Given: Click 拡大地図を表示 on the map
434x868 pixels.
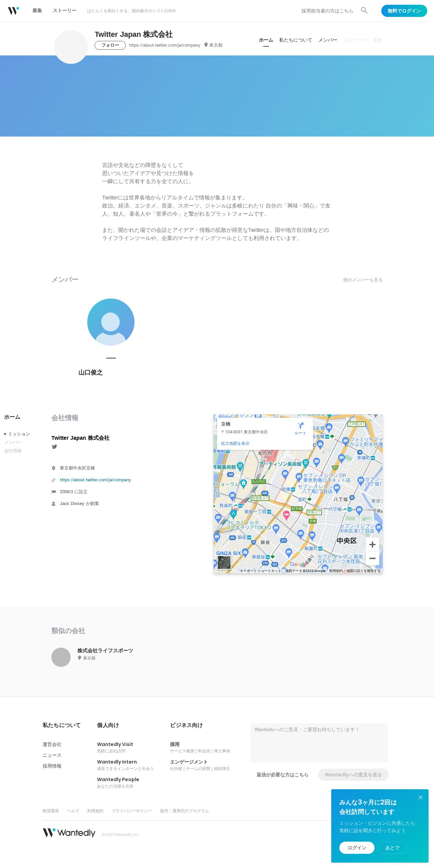Looking at the screenshot, I should 235,443.
